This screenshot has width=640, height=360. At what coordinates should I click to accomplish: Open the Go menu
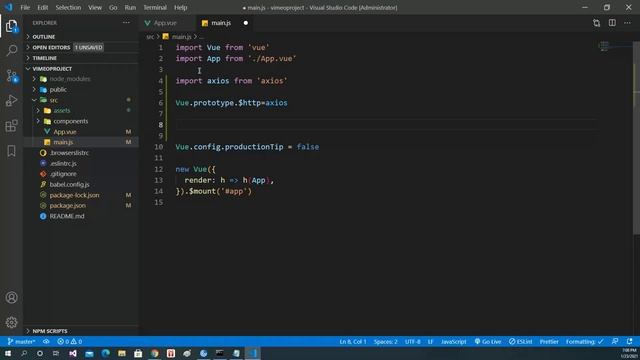pyautogui.click(x=113, y=7)
